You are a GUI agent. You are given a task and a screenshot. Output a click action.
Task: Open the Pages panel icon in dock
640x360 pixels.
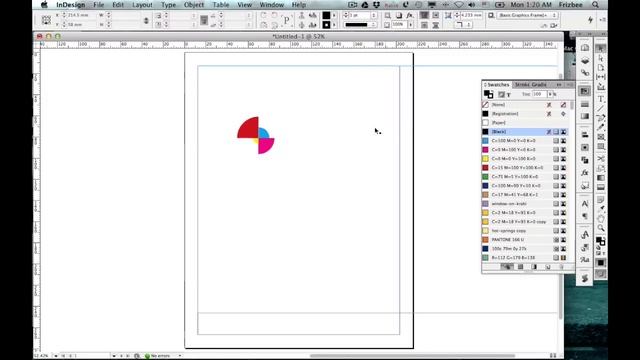pos(585,48)
